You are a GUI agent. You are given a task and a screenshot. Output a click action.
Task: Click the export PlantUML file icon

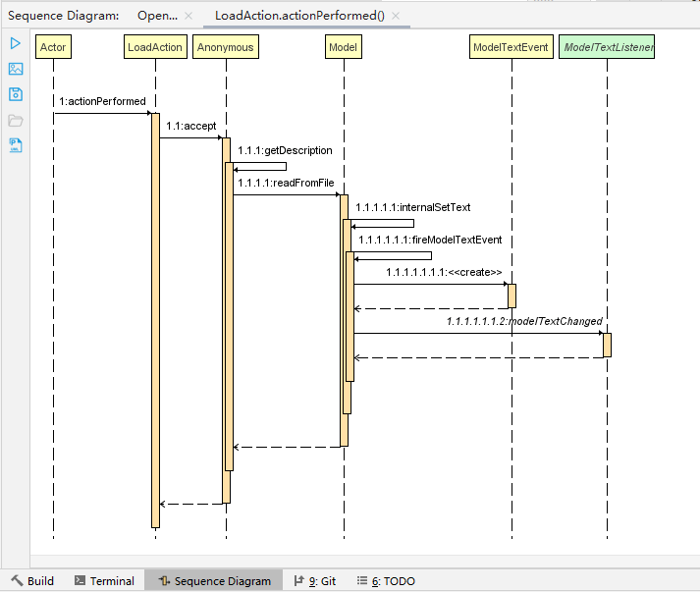pos(16,145)
